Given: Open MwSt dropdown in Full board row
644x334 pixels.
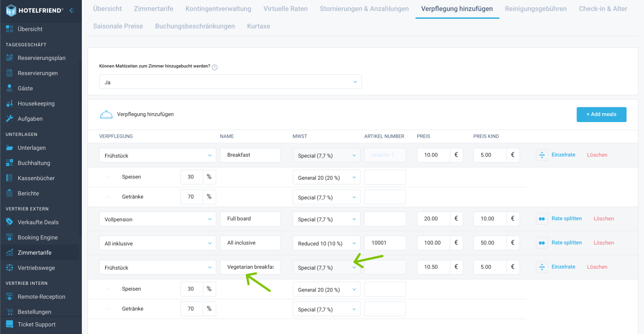Looking at the screenshot, I should coord(326,219).
